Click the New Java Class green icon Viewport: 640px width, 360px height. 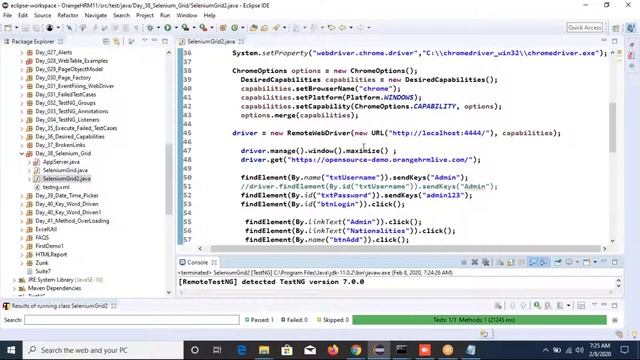tap(234, 27)
